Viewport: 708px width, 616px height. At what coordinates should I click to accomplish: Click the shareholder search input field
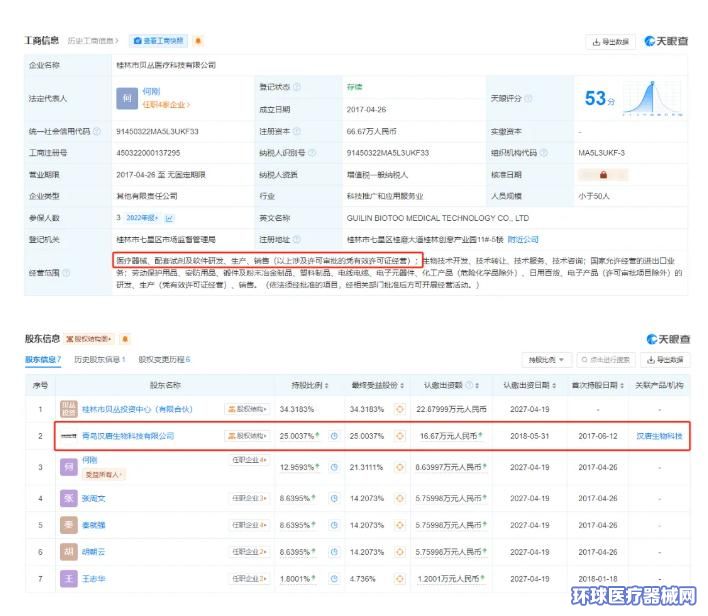tap(606, 360)
